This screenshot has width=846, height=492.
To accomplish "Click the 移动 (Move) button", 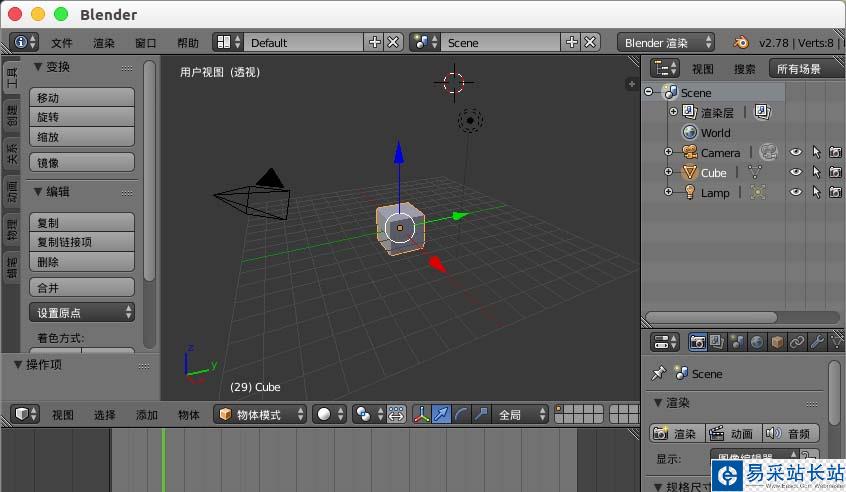I will 81,98.
